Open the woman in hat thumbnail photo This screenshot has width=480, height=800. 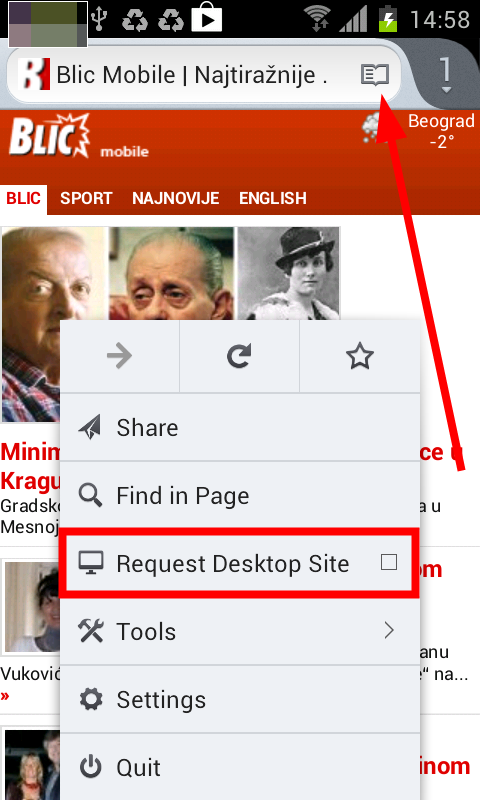[x=289, y=273]
